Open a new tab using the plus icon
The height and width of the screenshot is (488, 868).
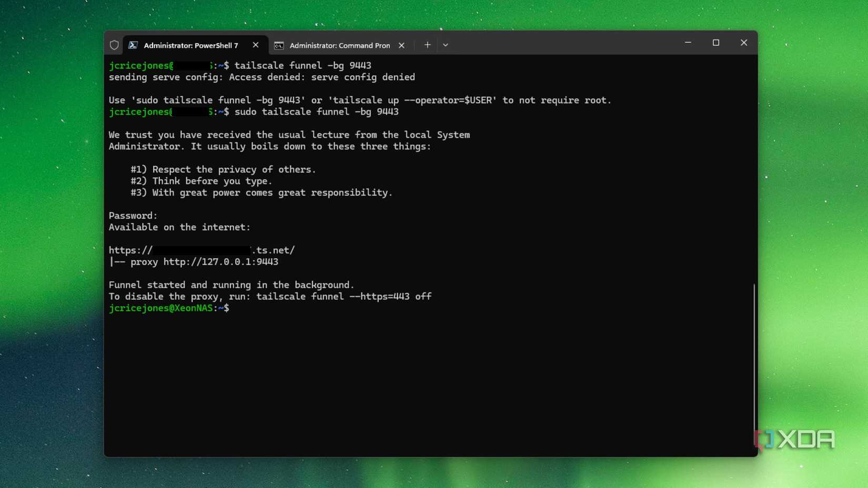tap(427, 45)
